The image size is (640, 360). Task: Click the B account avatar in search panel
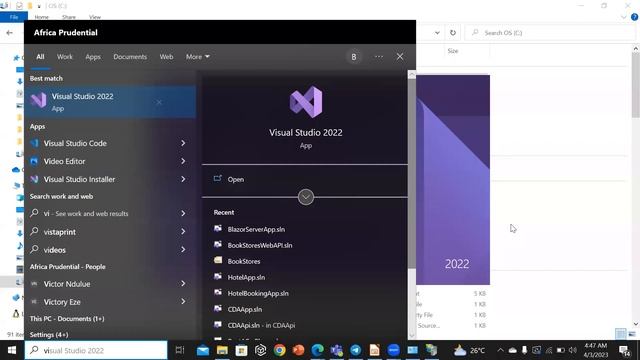pos(354,57)
